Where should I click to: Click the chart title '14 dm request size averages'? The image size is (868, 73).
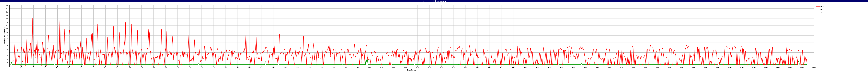pos(434,1)
